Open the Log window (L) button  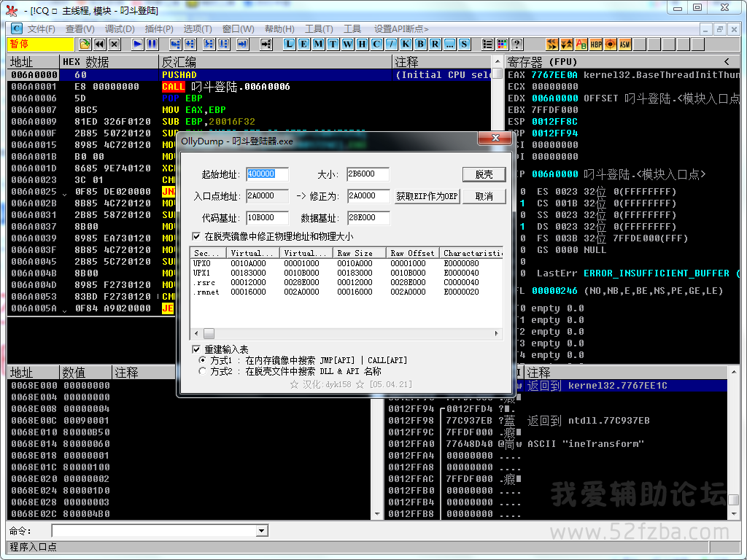[x=289, y=44]
